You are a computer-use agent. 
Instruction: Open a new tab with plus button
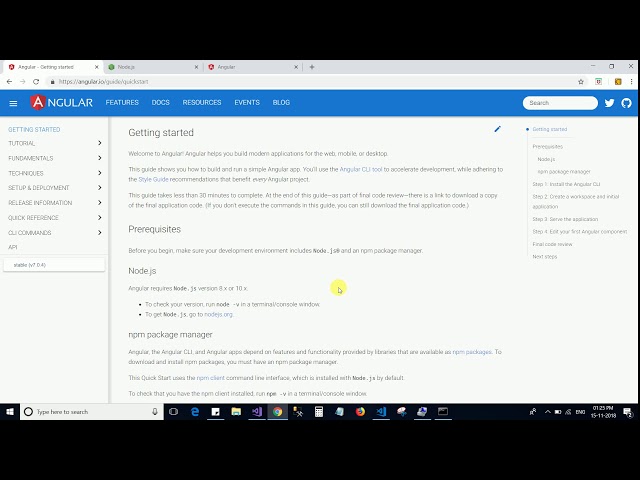coord(312,67)
